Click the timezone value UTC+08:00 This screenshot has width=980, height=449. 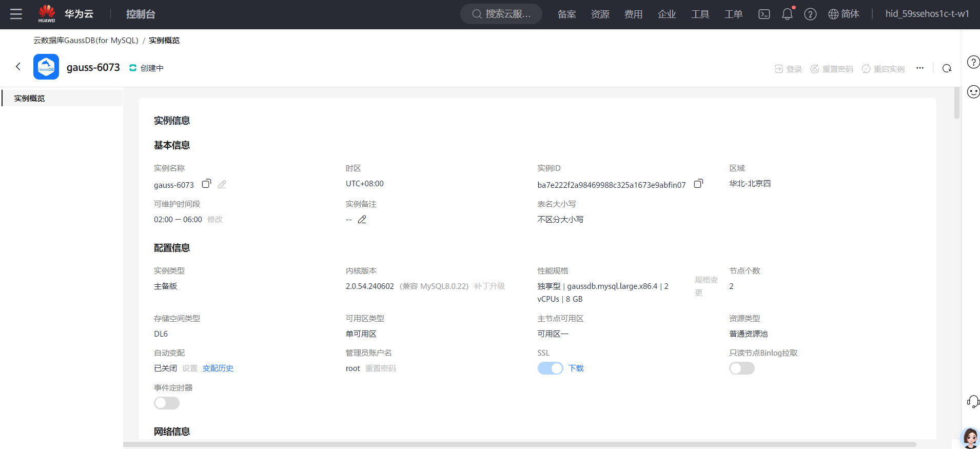(x=365, y=184)
